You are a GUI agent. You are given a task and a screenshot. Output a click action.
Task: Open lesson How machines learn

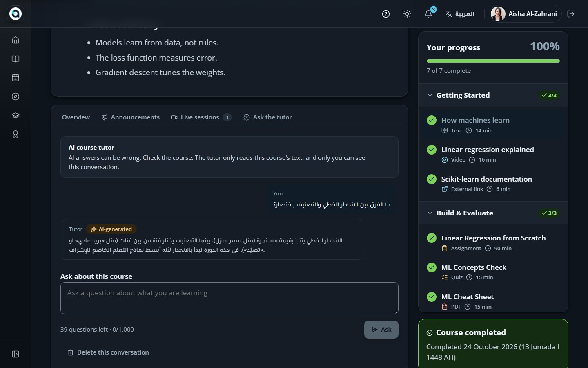tap(493, 125)
